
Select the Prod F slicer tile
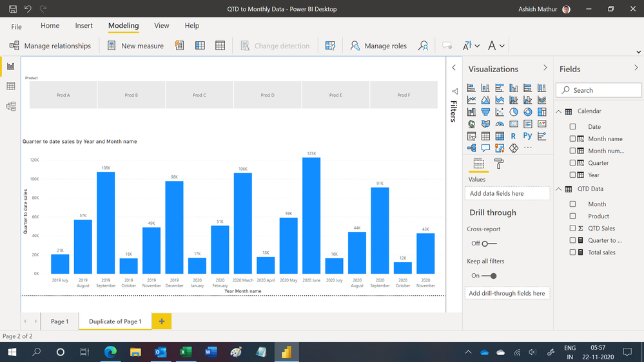coord(404,95)
